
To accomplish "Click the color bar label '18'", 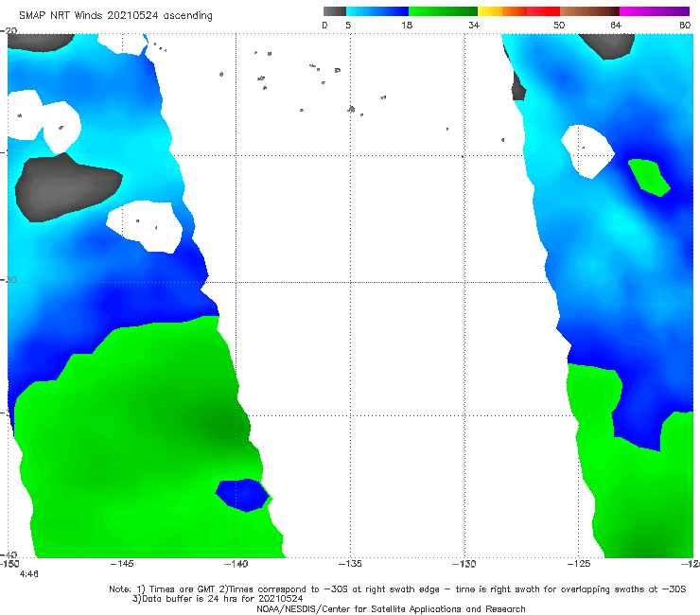I will pos(407,26).
